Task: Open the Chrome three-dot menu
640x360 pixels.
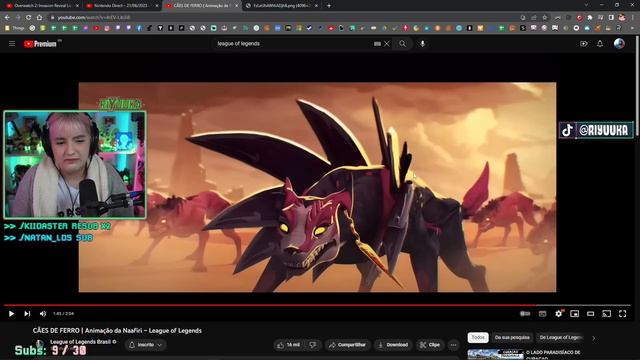Action: (633, 17)
